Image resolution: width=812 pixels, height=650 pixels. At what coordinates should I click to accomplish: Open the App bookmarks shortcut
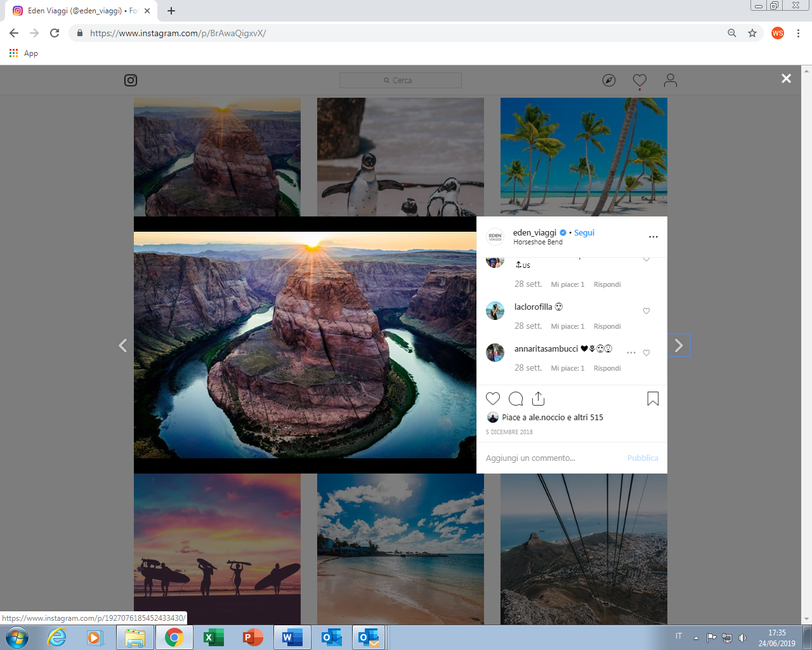tap(23, 53)
